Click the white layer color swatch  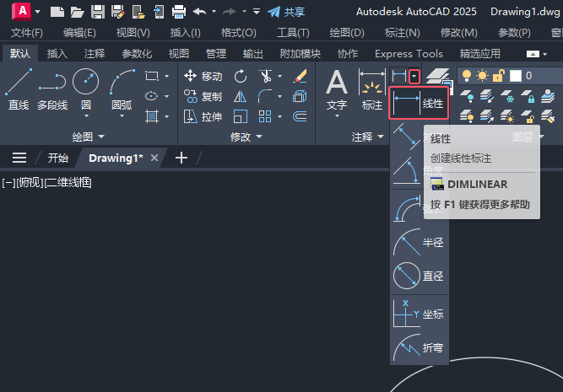[516, 76]
